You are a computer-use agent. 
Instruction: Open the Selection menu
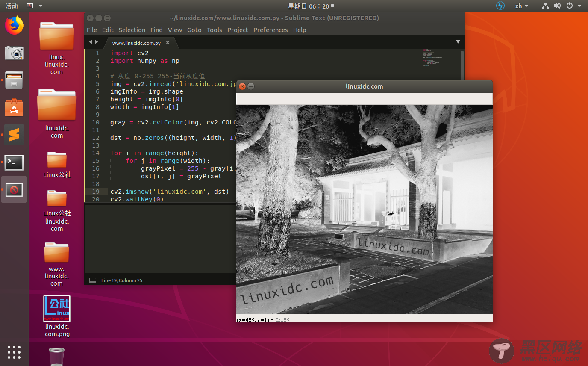132,30
